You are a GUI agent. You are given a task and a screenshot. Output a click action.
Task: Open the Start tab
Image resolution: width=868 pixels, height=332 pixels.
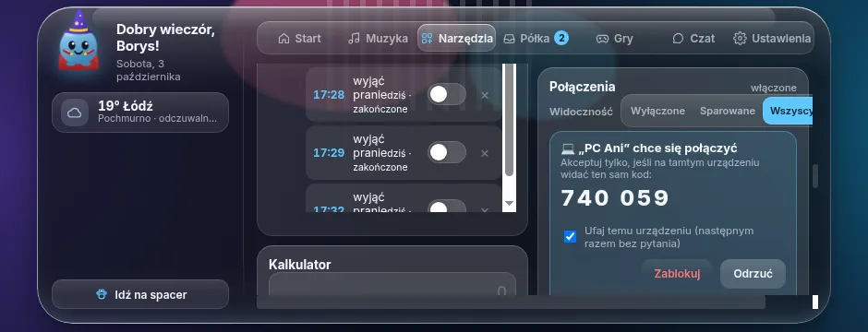(x=299, y=38)
